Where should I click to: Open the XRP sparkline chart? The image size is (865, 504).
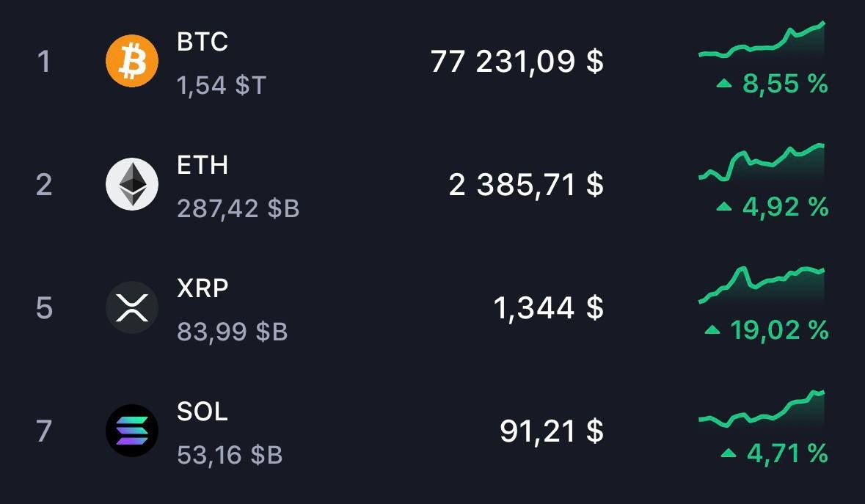762,285
